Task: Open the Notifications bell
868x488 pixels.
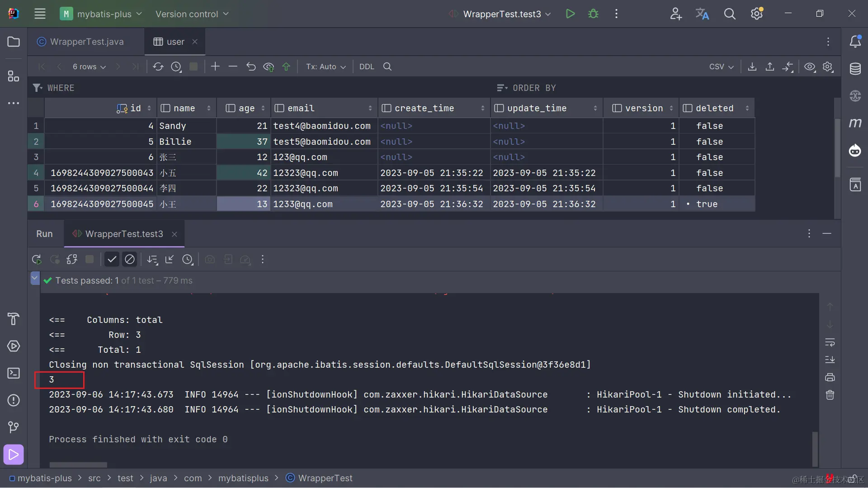Action: (x=855, y=42)
